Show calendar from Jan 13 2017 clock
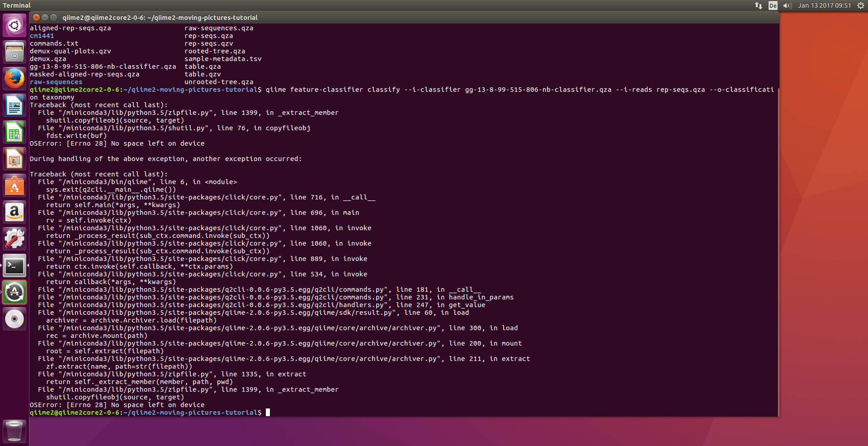Screen dimensions: 868x446 click(824, 5)
